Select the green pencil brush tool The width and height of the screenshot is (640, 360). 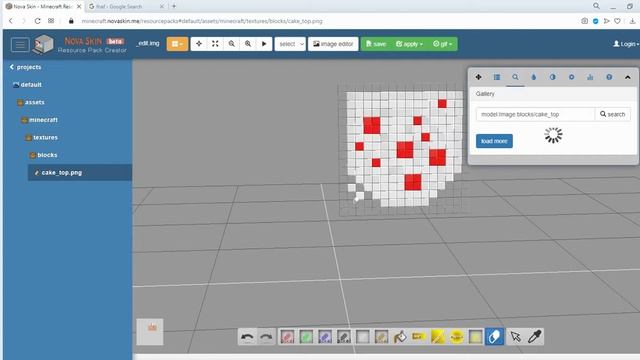(306, 337)
